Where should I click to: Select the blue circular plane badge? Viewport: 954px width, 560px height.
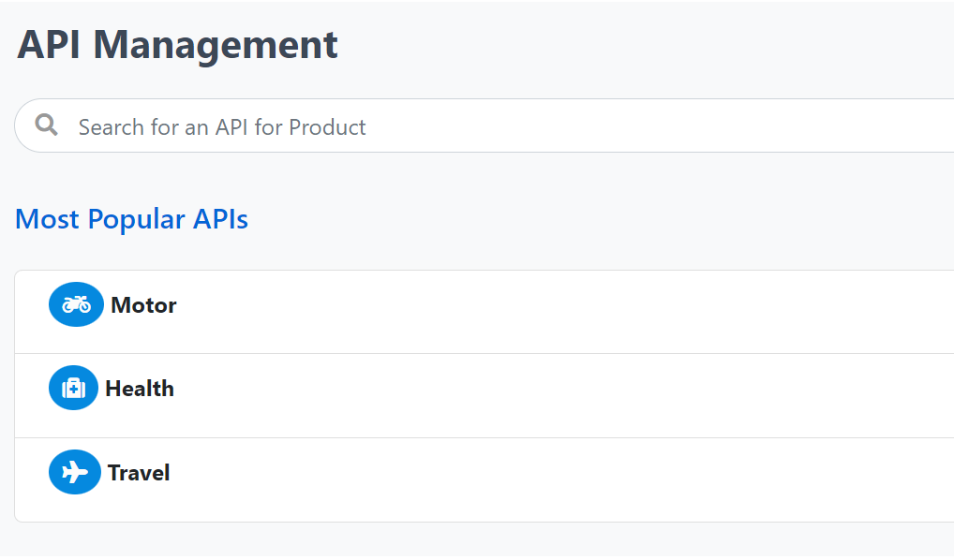pyautogui.click(x=75, y=473)
